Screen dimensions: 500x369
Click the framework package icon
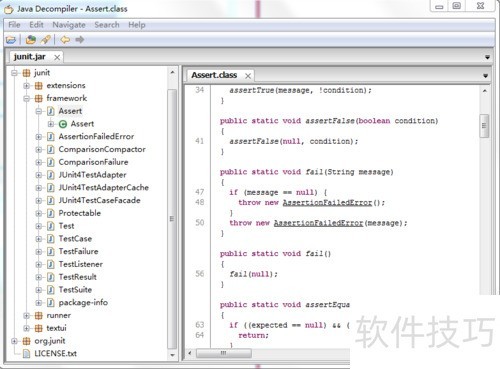[x=39, y=98]
